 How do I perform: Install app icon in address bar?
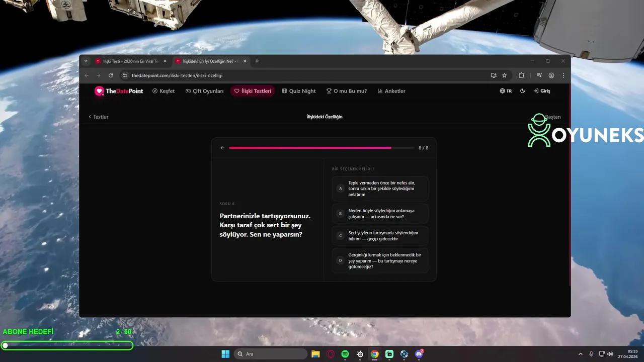[x=494, y=75]
